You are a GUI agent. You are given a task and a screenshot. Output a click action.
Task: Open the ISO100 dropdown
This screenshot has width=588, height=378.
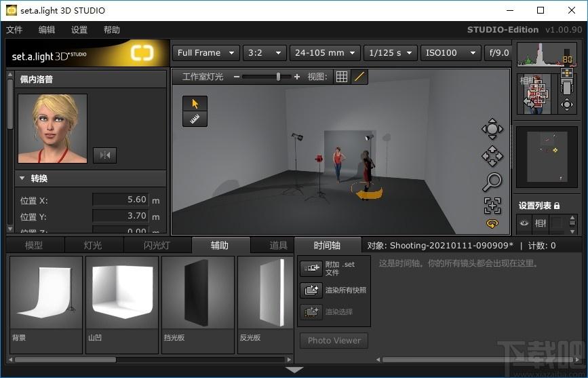(451, 53)
